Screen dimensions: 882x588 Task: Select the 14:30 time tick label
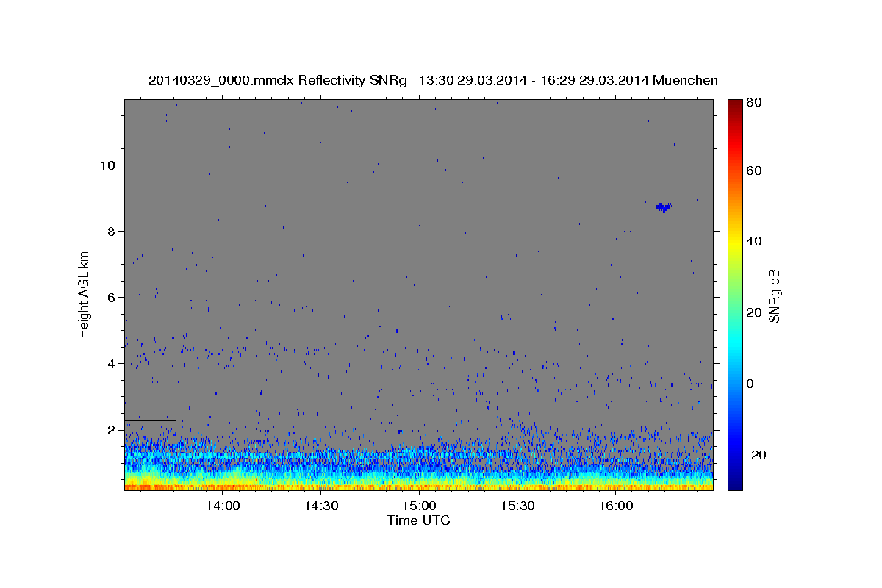320,506
